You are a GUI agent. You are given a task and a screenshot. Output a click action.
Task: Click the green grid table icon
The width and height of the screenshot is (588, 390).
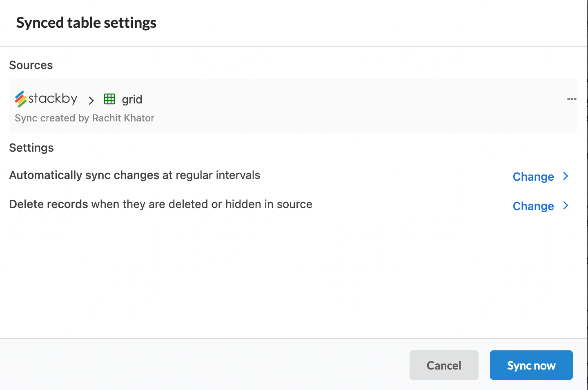(109, 99)
